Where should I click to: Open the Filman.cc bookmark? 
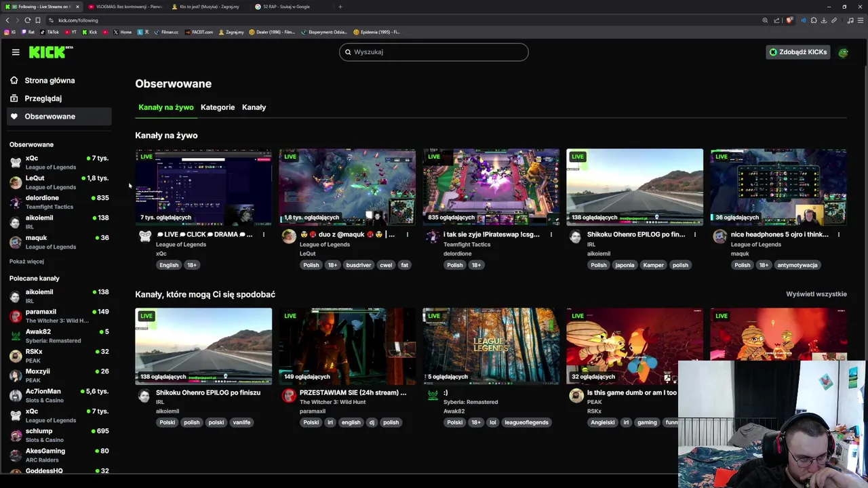pos(166,32)
